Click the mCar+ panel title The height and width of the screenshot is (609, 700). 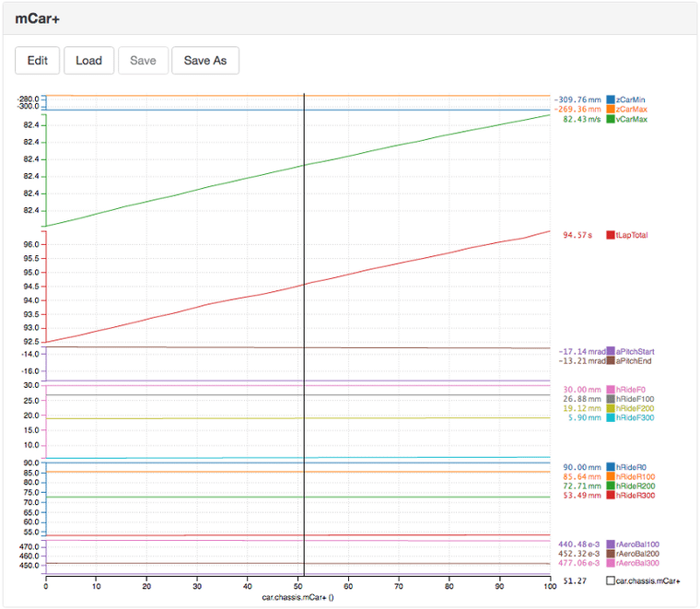(33, 18)
